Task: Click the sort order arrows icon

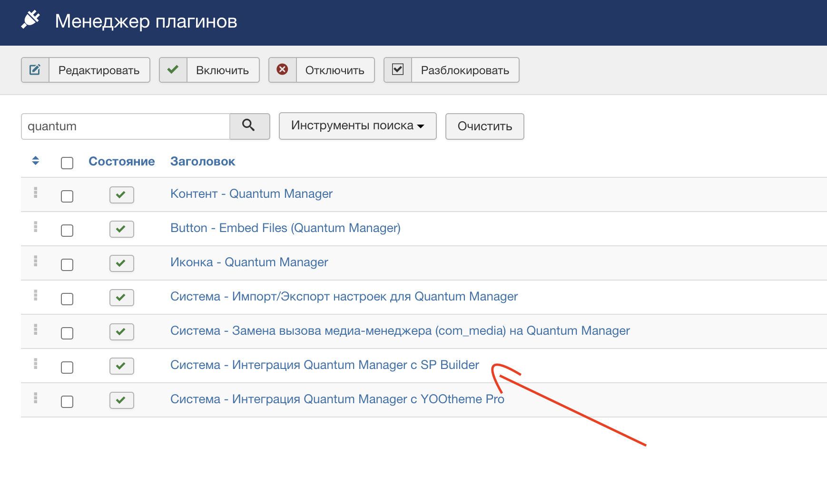Action: pos(35,161)
